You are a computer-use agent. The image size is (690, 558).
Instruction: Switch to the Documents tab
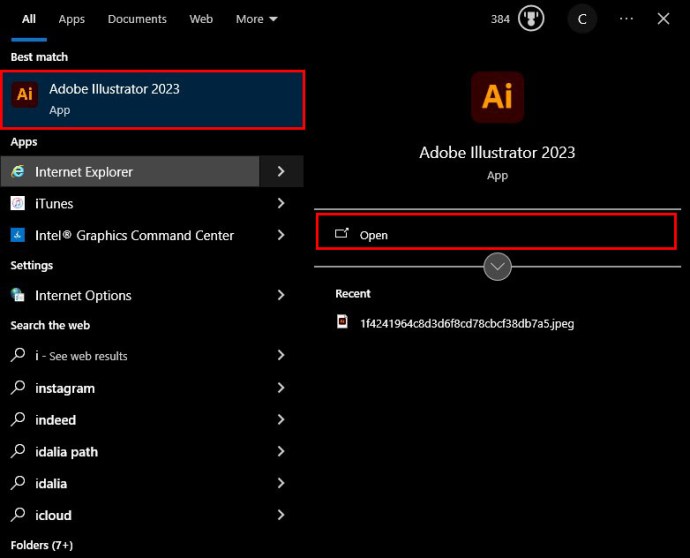[x=137, y=19]
